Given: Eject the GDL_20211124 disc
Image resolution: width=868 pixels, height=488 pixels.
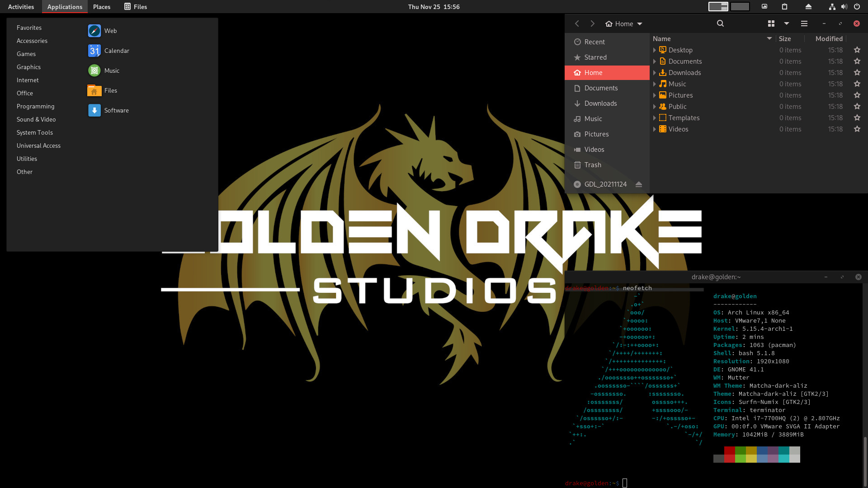Looking at the screenshot, I should tap(639, 184).
